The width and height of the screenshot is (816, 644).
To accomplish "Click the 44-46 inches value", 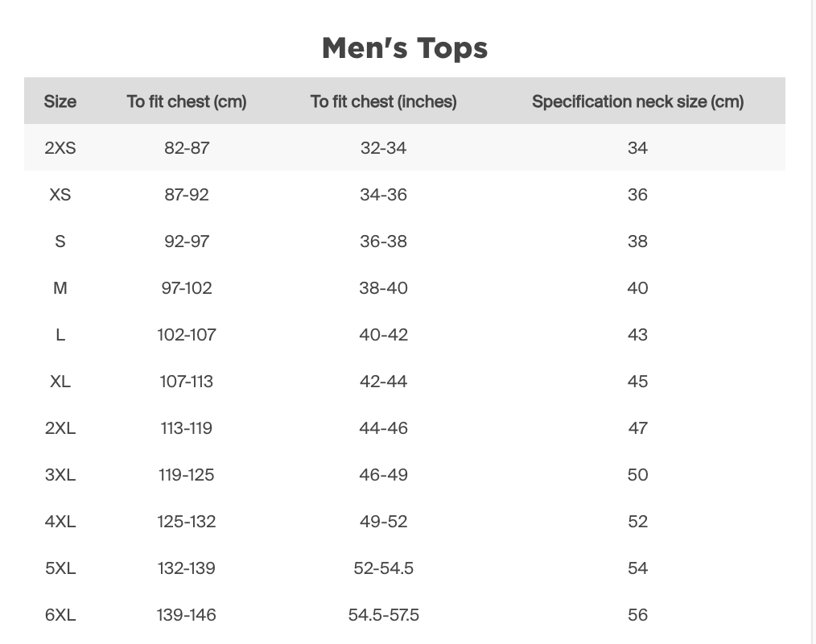I will click(384, 428).
